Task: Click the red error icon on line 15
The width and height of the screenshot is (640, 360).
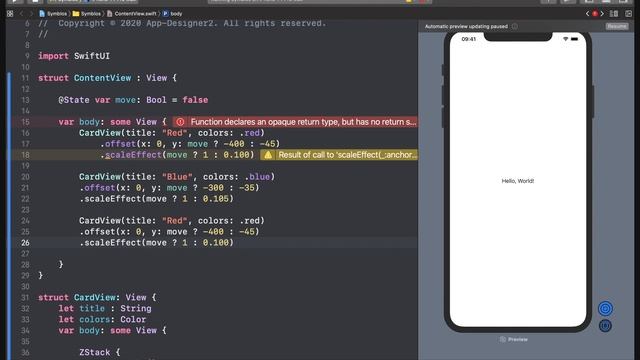Action: tap(180, 122)
